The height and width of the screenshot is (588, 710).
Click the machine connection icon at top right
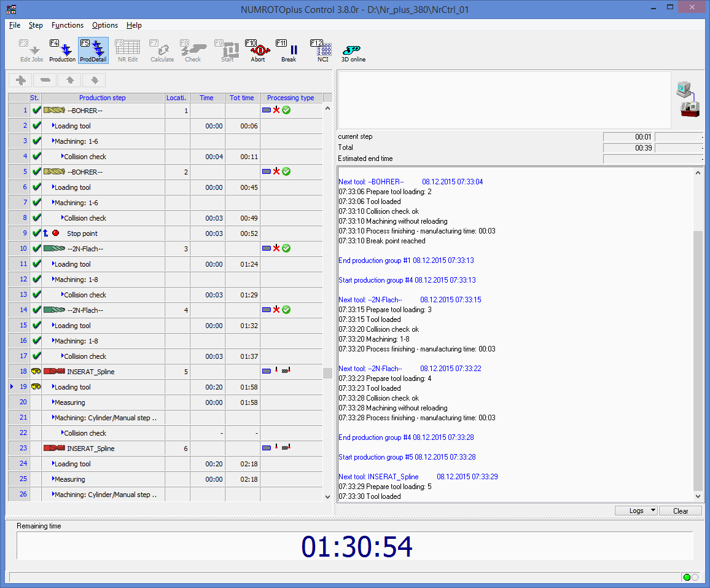[688, 98]
